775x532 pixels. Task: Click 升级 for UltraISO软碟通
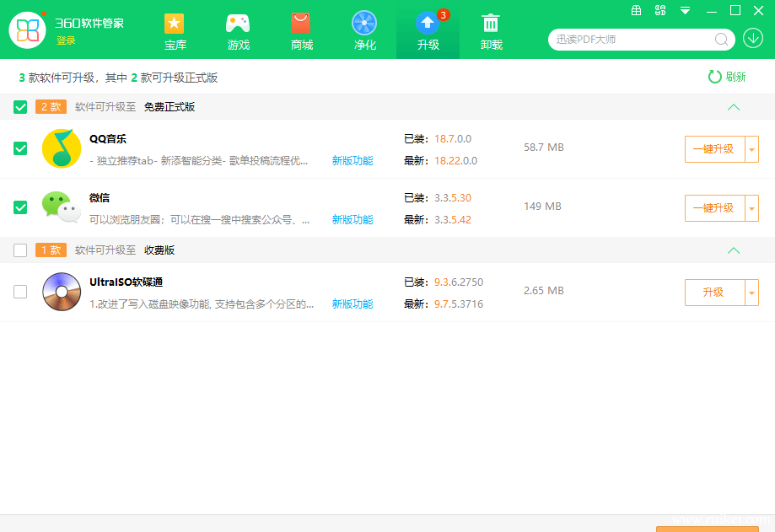(714, 293)
